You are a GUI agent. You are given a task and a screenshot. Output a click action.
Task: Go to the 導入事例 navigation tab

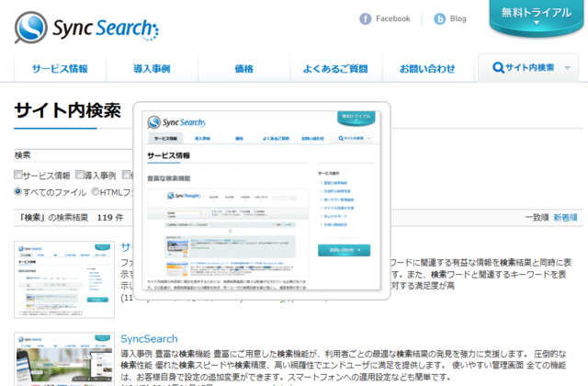(x=152, y=69)
